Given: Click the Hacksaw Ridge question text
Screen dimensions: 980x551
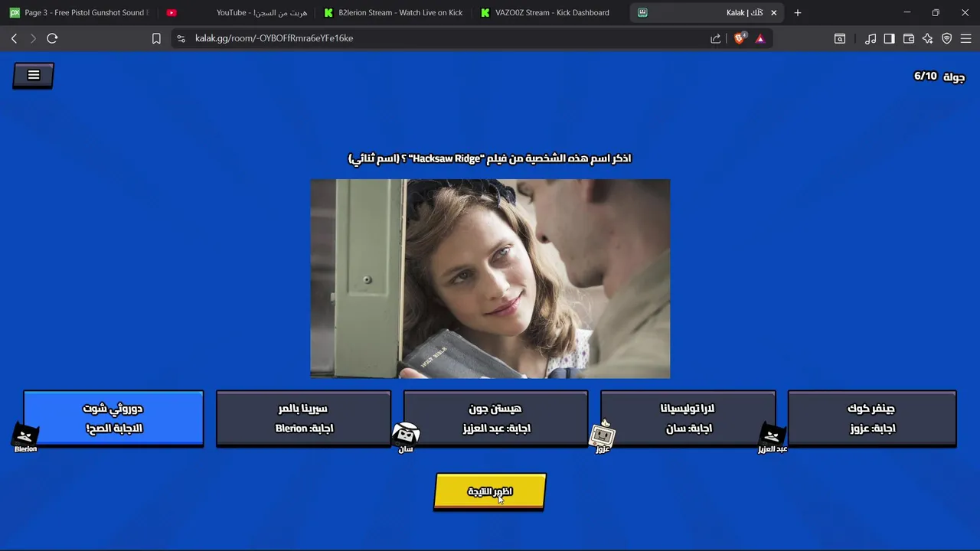Looking at the screenshot, I should [x=490, y=158].
